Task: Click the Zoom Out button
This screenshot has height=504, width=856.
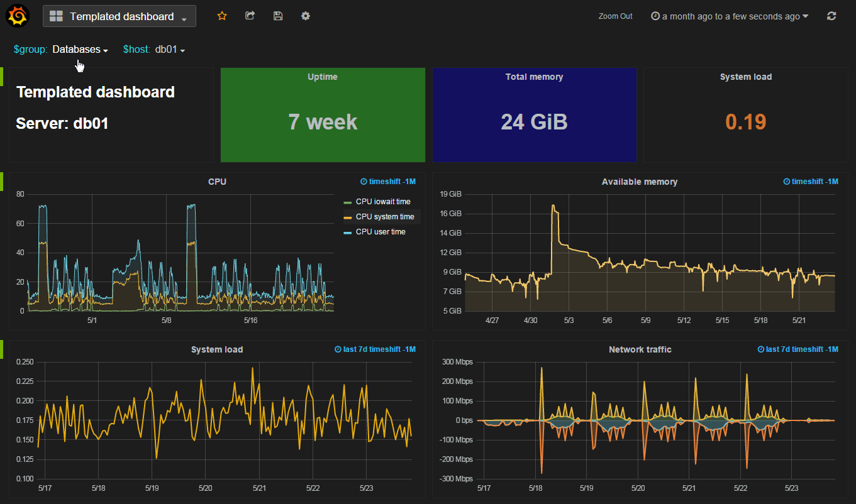Action: [616, 16]
